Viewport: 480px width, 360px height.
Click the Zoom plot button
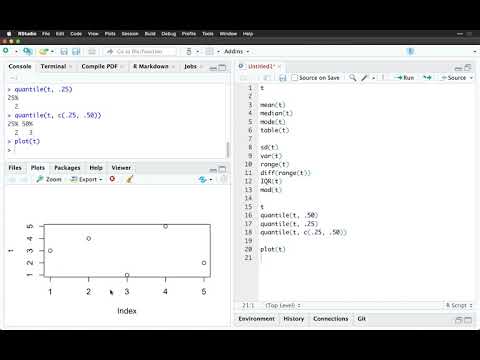(49, 179)
